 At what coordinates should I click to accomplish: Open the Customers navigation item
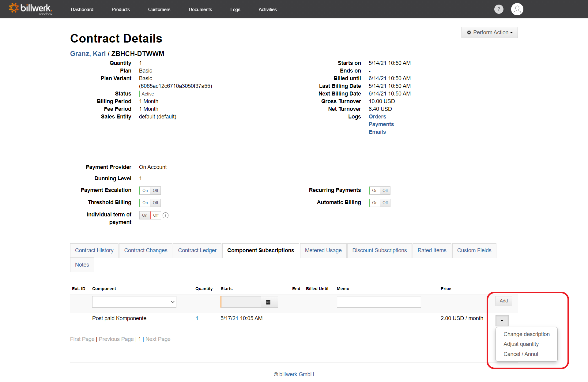pyautogui.click(x=159, y=9)
